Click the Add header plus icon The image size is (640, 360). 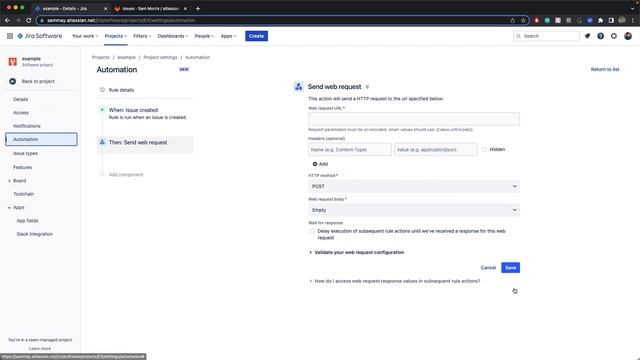pyautogui.click(x=315, y=164)
